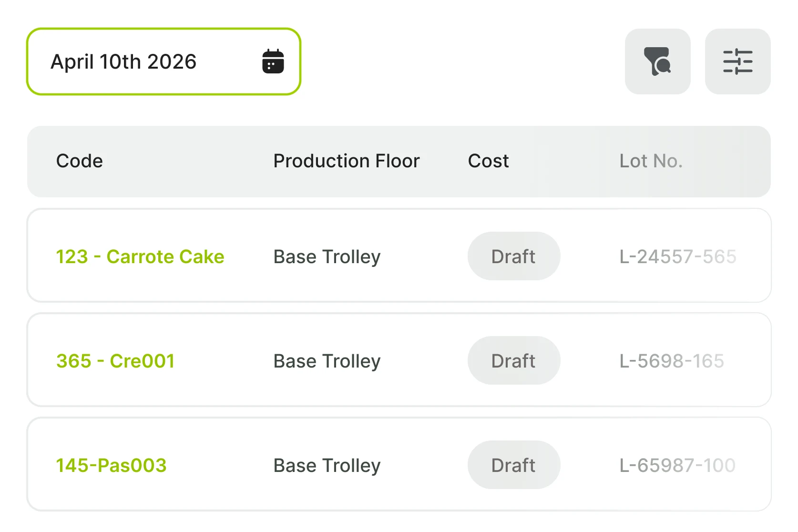
Task: Open the 365 - Cre001 link
Action: 115,361
